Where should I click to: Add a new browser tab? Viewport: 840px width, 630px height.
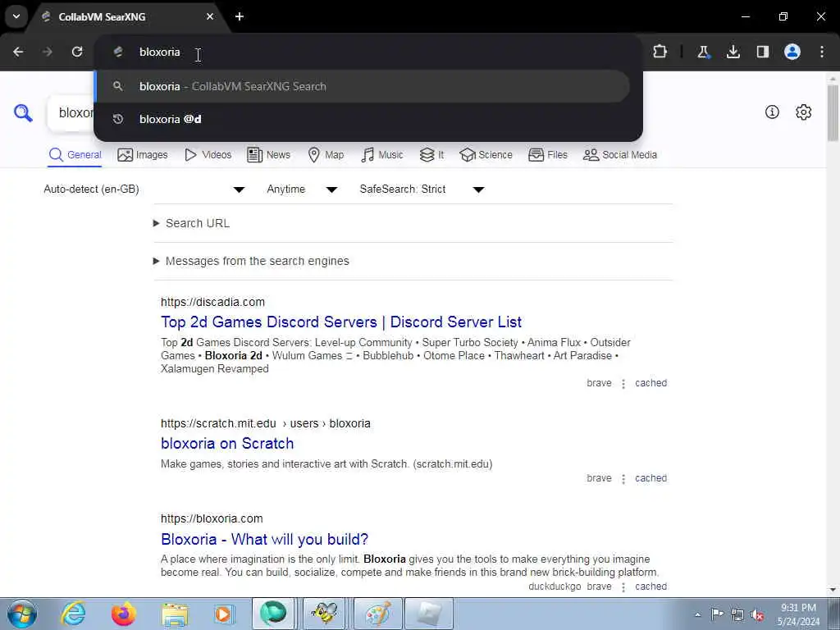[x=240, y=16]
